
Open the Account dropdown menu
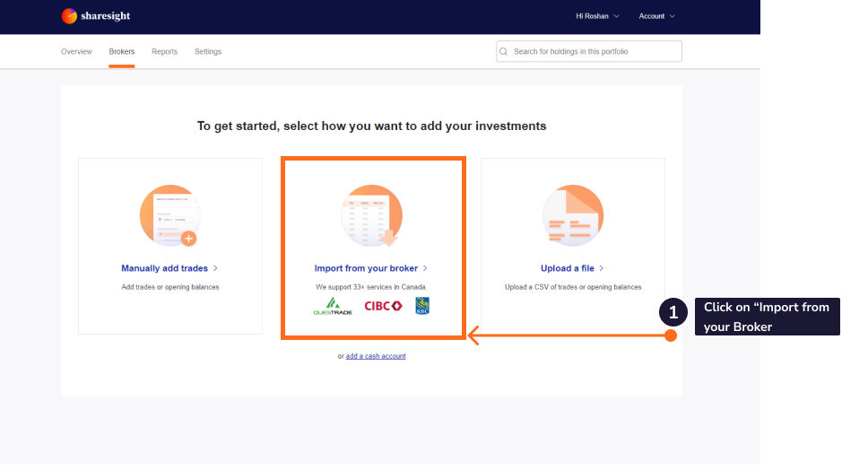click(657, 16)
